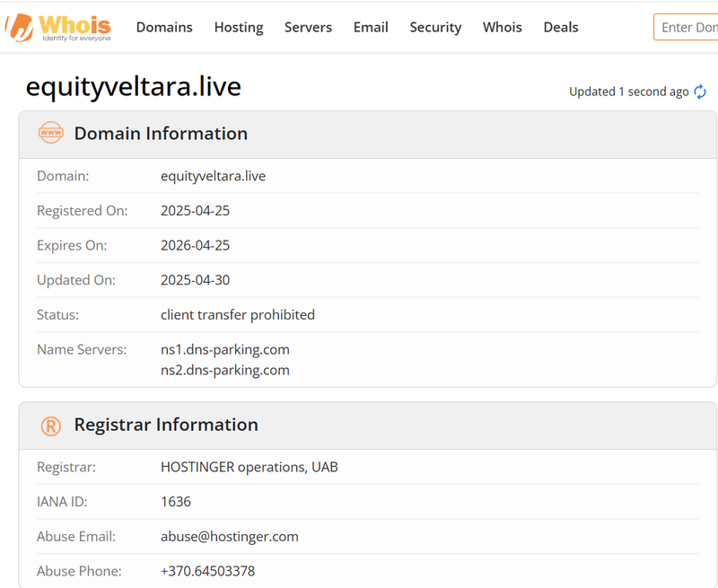The image size is (718, 588).
Task: Select abuse phone +370.64503378
Action: [208, 572]
